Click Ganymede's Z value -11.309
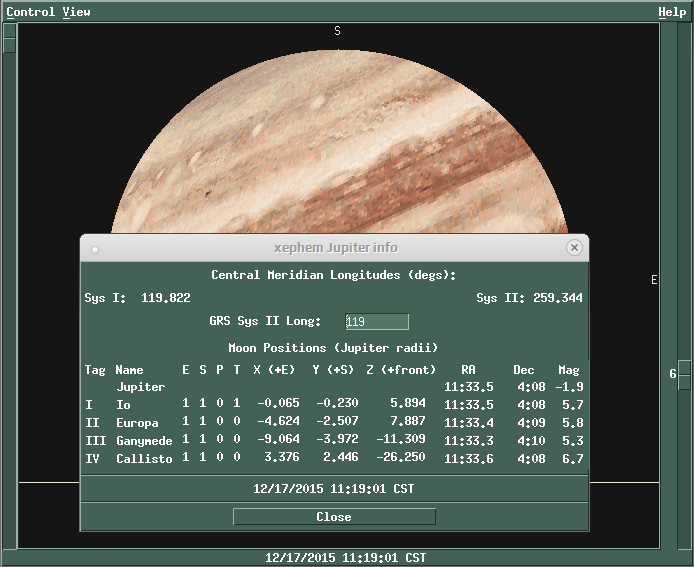 click(401, 439)
